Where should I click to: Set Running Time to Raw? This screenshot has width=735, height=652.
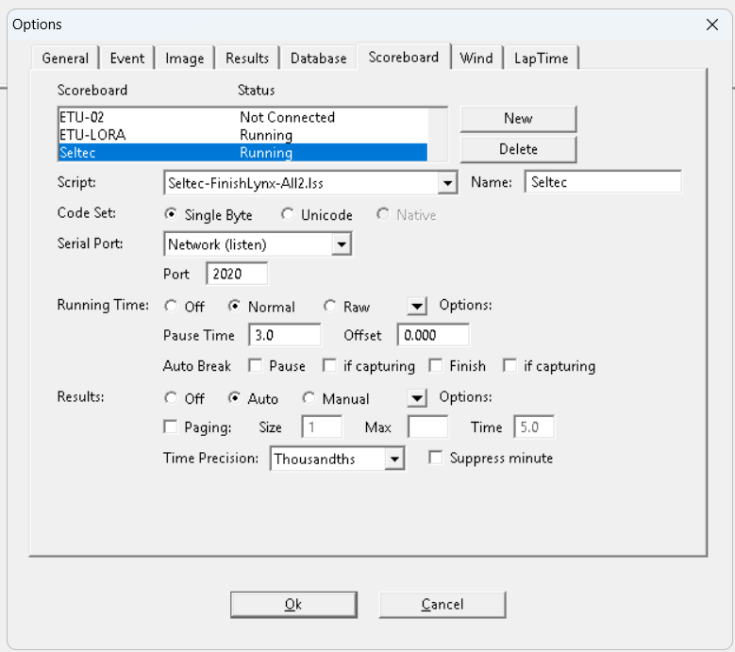(x=330, y=307)
